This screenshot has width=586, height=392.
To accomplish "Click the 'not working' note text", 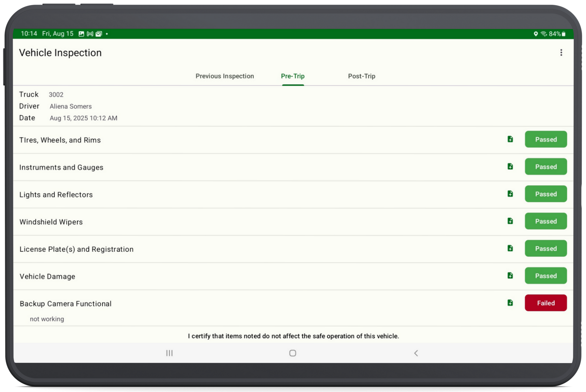I will 47,319.
